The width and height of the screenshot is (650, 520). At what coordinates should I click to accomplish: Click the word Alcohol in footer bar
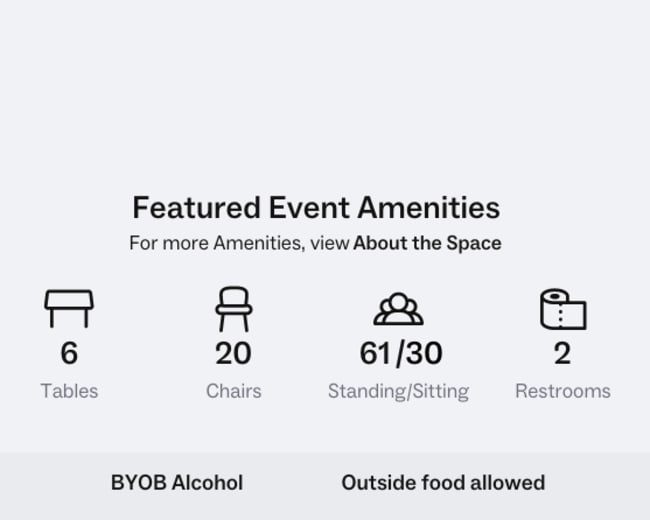208,483
